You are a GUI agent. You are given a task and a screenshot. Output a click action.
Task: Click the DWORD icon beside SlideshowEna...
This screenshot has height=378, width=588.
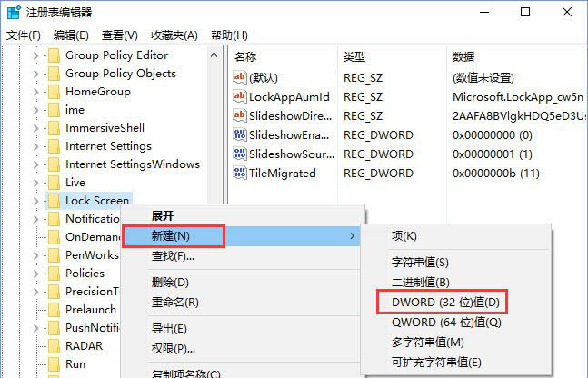(x=240, y=134)
